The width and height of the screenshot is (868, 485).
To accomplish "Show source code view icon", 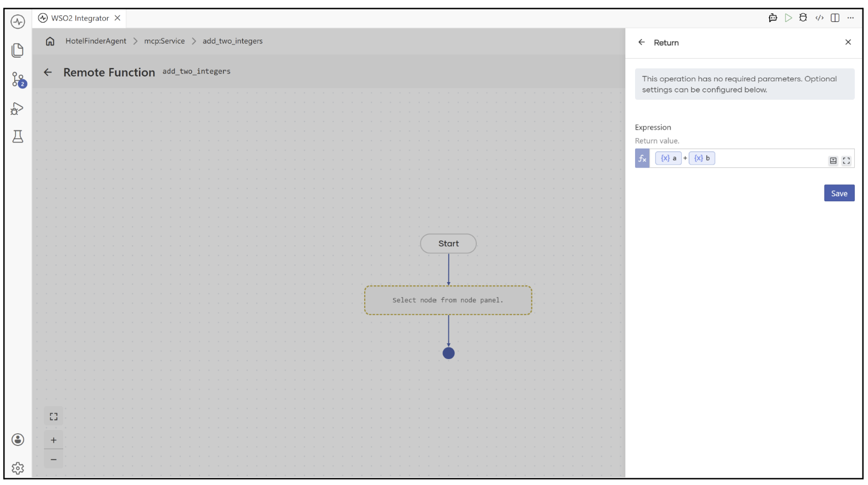I will [820, 18].
